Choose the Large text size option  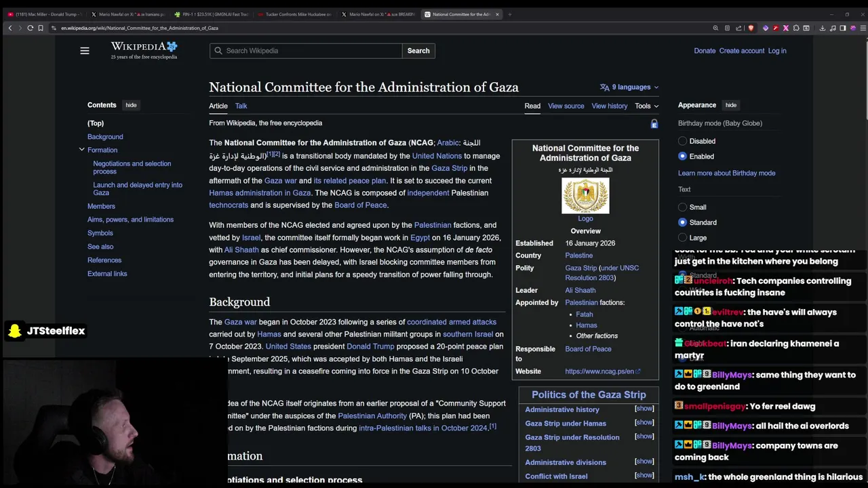pos(682,237)
